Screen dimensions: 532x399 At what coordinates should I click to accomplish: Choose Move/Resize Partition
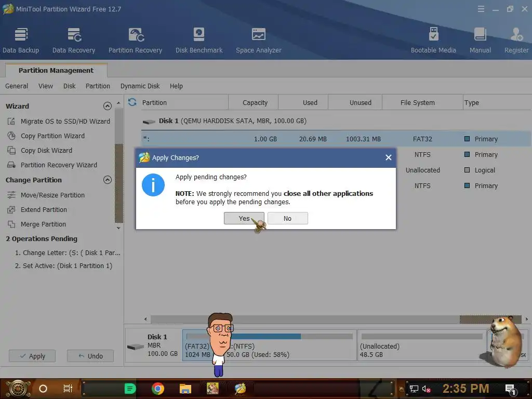pyautogui.click(x=46, y=195)
